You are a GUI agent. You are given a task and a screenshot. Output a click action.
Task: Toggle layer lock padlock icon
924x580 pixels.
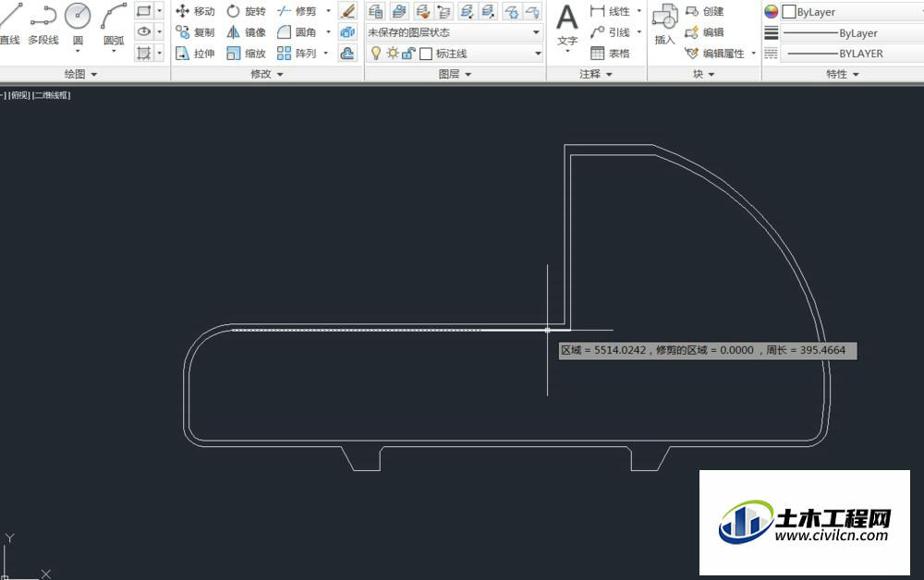pyautogui.click(x=408, y=54)
